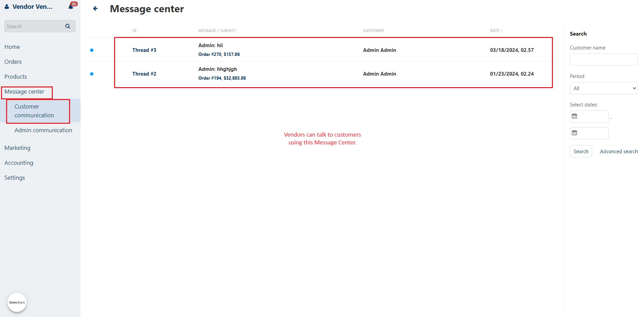Click the sidebar search magnifier icon

point(68,26)
